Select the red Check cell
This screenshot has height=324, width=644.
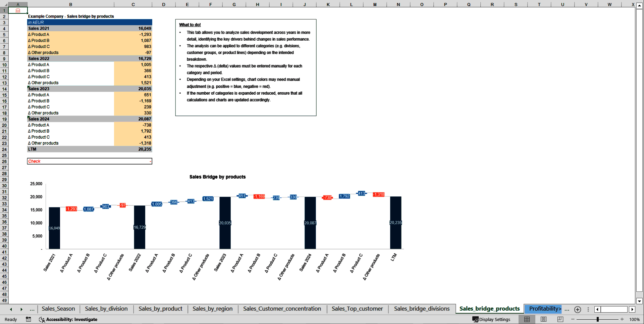35,161
